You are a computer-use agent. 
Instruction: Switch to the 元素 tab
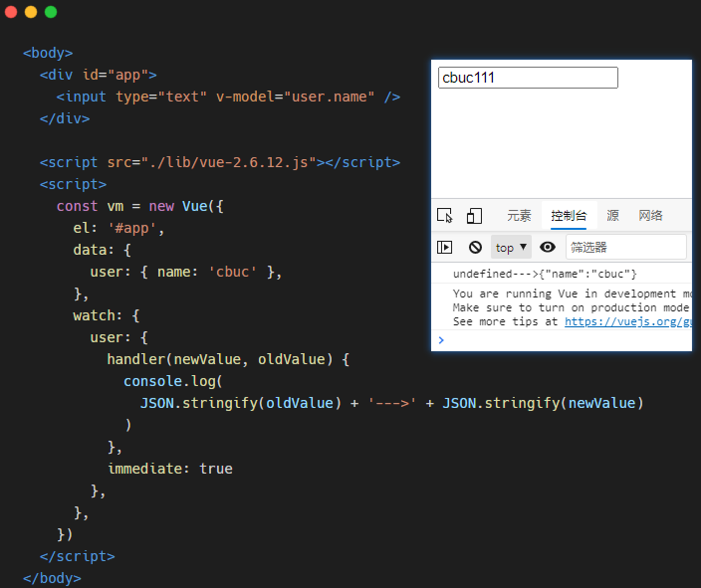[x=519, y=215]
